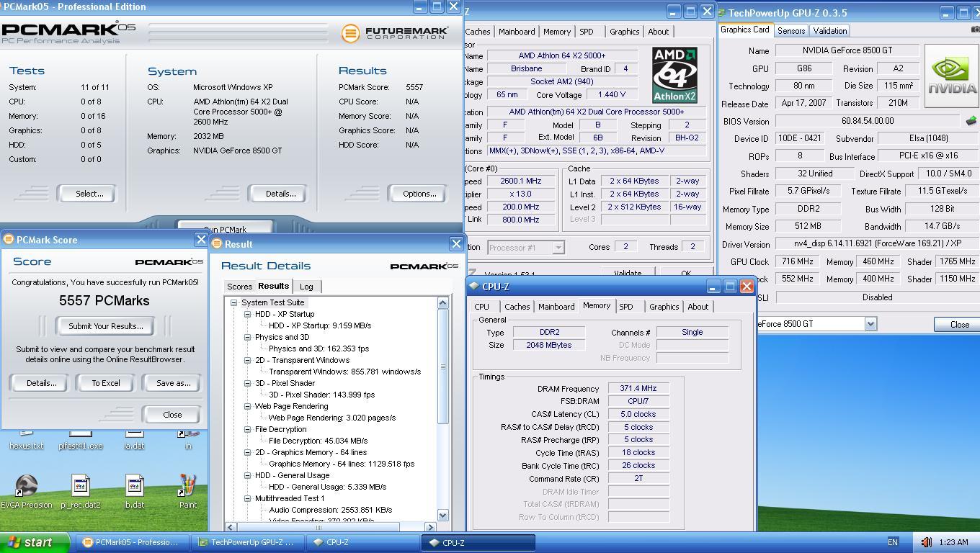Click the DRAM Frequency value field
Image resolution: width=980 pixels, height=553 pixels.
pos(638,389)
